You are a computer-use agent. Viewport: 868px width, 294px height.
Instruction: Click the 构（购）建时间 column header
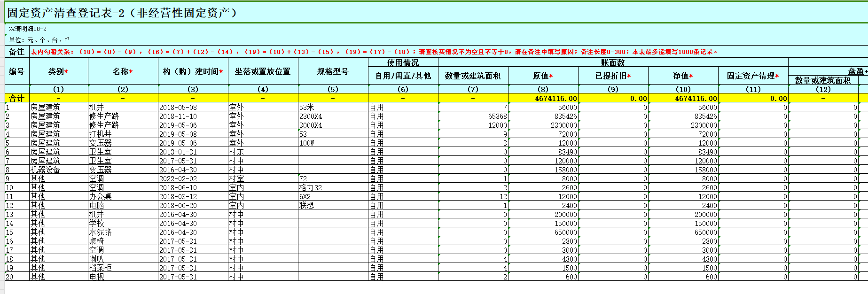(193, 71)
